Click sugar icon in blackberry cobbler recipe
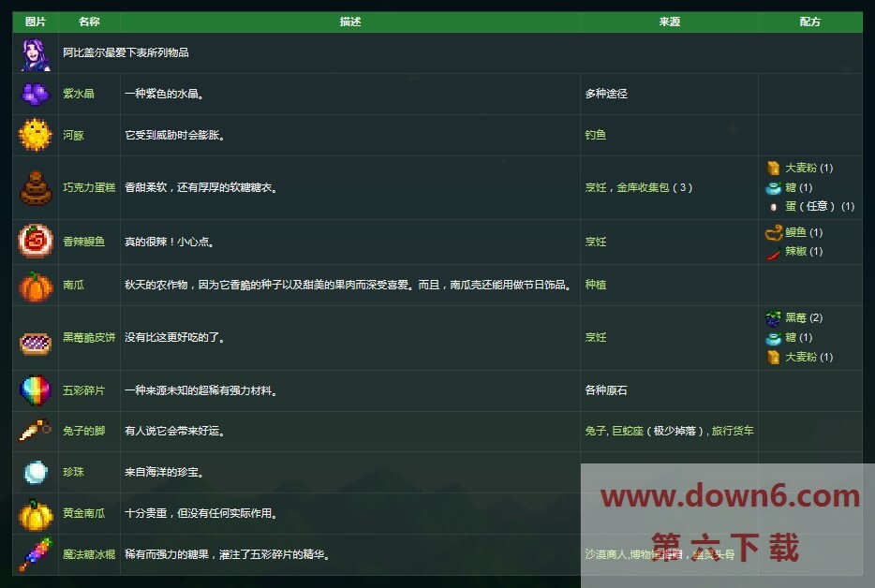Image resolution: width=875 pixels, height=588 pixels. (x=774, y=338)
